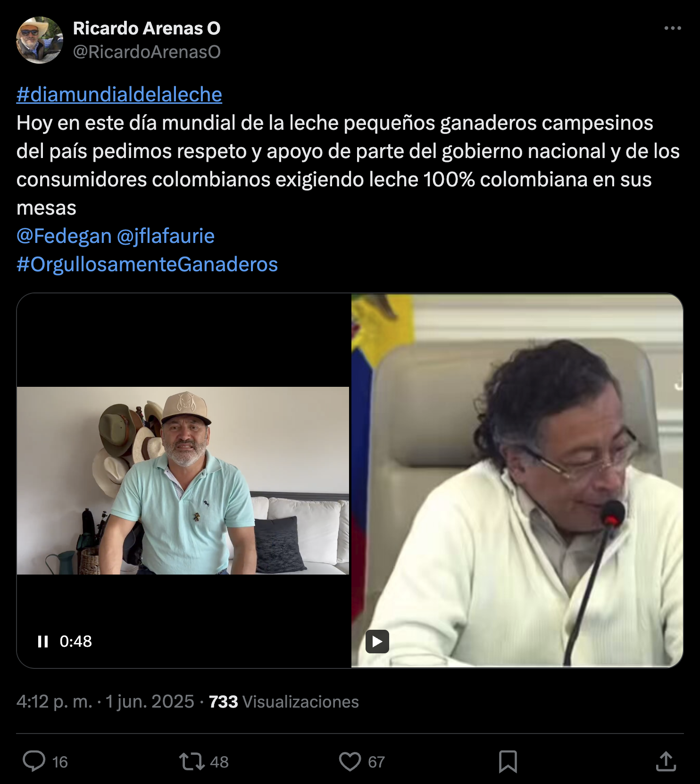Play the second video with flag
700x784 pixels.
tap(377, 642)
